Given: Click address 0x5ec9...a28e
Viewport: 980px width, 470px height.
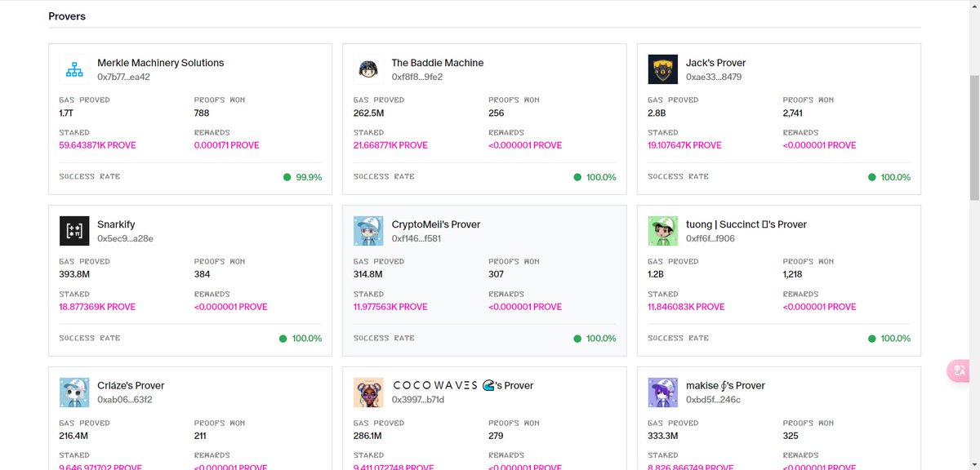Looking at the screenshot, I should [125, 239].
